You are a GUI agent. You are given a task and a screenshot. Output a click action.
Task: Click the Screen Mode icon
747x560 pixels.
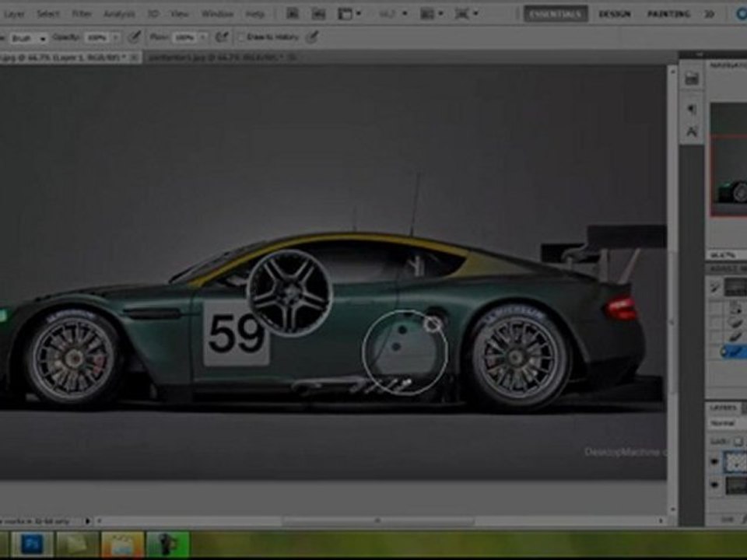tap(462, 14)
